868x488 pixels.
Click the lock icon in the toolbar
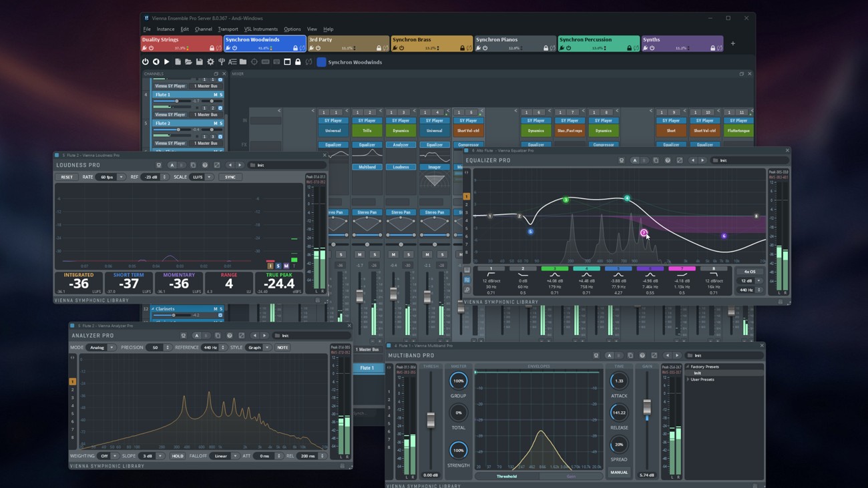point(298,61)
